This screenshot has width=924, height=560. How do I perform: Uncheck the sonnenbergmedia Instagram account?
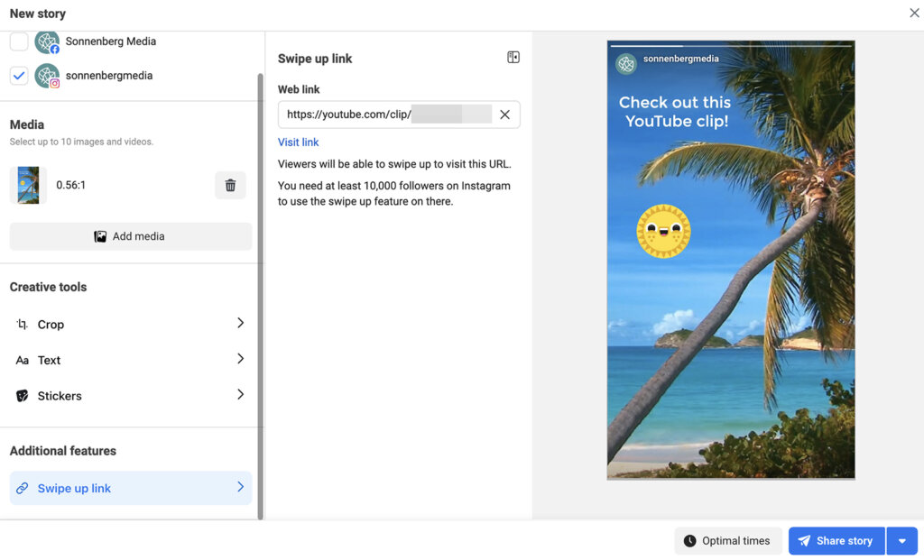pyautogui.click(x=19, y=76)
